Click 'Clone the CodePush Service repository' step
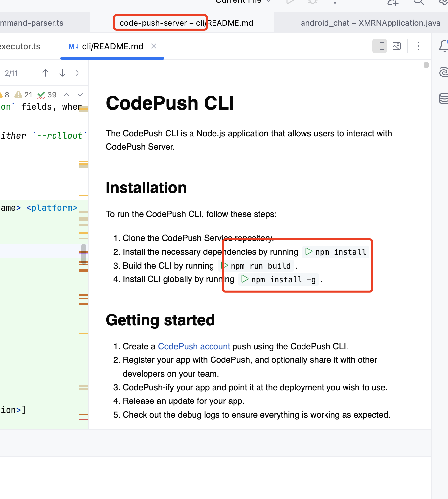 (198, 238)
